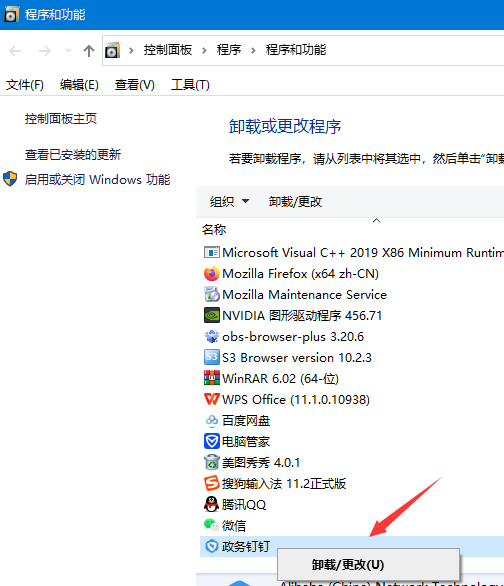Click the Mozilla Firefox icon
The width and height of the screenshot is (504, 586).
[x=211, y=274]
